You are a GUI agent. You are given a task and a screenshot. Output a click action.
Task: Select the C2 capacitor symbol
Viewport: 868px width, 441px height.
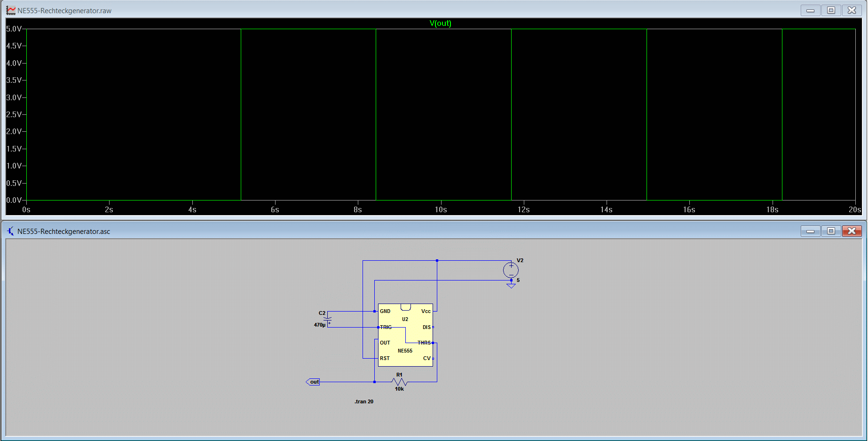(328, 320)
